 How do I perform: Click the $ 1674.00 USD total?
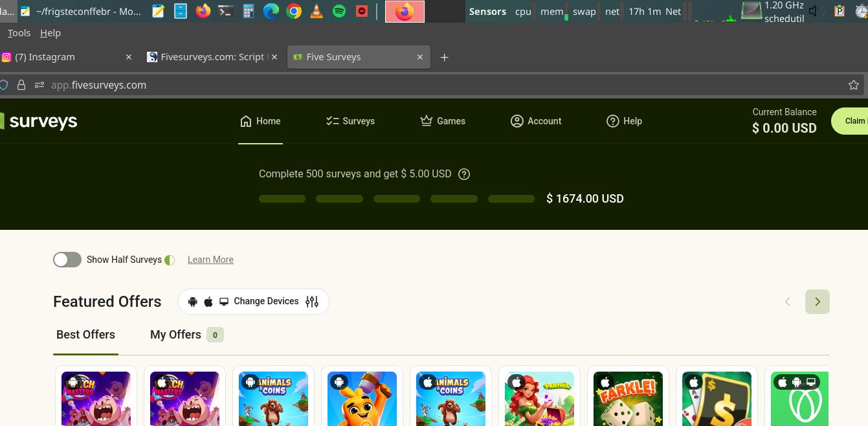pos(585,199)
